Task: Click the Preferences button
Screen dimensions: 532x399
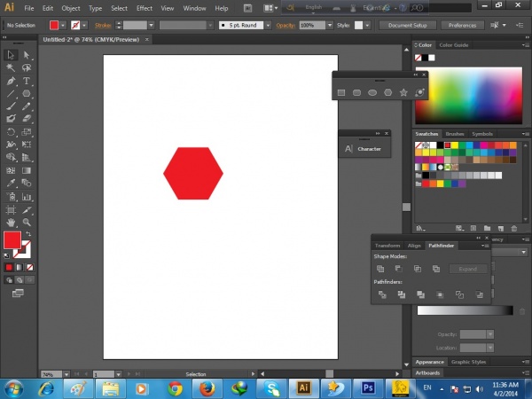Action: pyautogui.click(x=462, y=26)
